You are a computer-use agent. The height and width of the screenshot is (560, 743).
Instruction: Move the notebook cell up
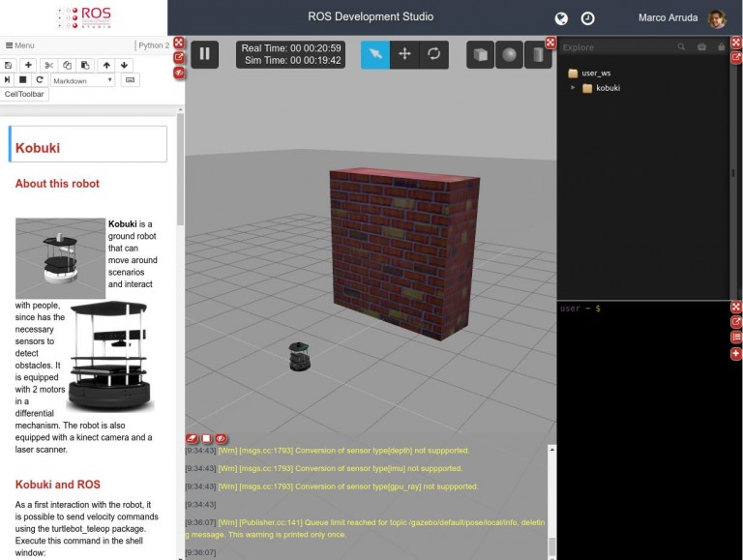click(x=106, y=66)
